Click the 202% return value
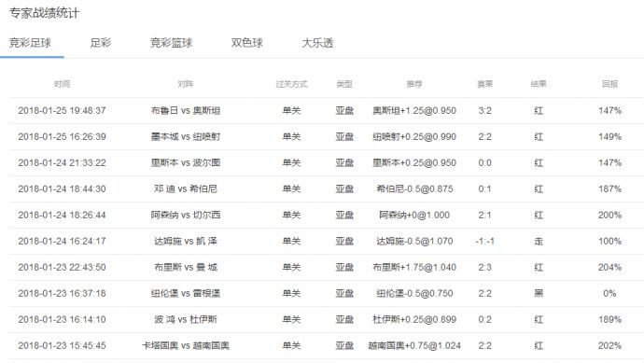Screen dimensions: 644x363 (609, 346)
